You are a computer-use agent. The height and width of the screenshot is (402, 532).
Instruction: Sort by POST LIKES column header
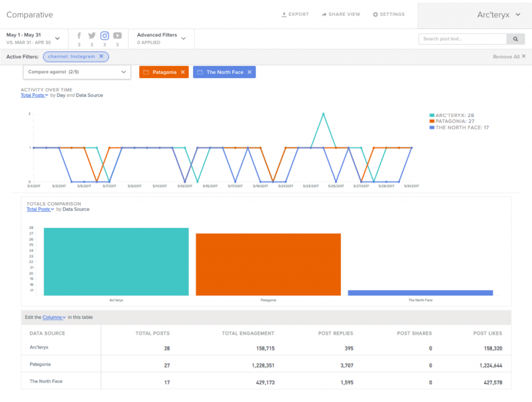coord(487,333)
